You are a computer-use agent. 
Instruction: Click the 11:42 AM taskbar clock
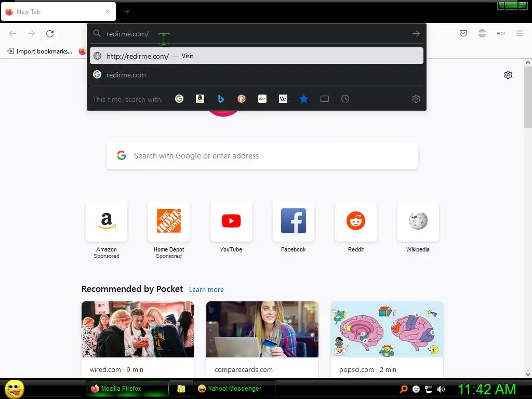pyautogui.click(x=487, y=389)
